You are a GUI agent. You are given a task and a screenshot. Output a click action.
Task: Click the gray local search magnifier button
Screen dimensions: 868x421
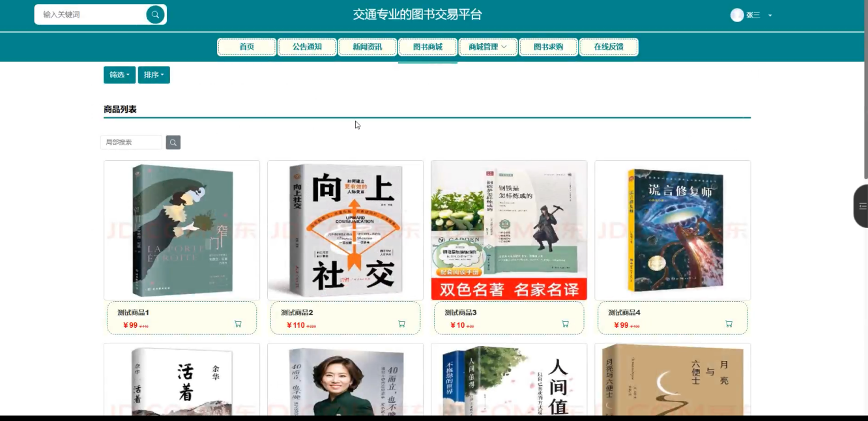click(x=173, y=142)
